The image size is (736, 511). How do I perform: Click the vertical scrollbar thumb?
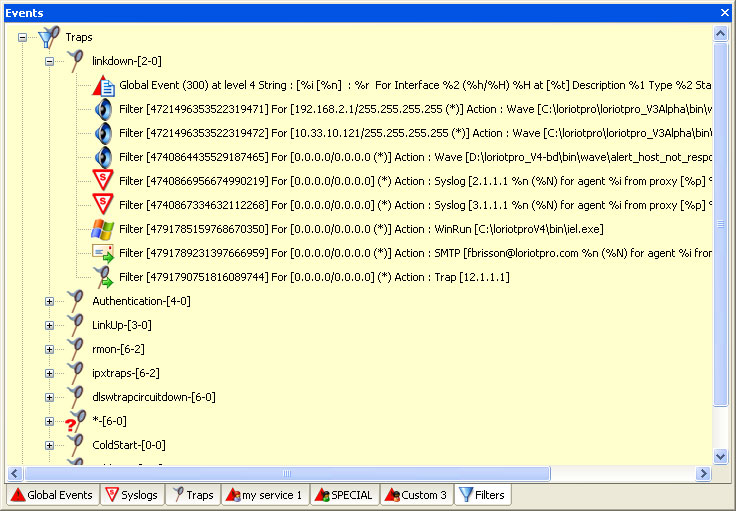click(720, 224)
